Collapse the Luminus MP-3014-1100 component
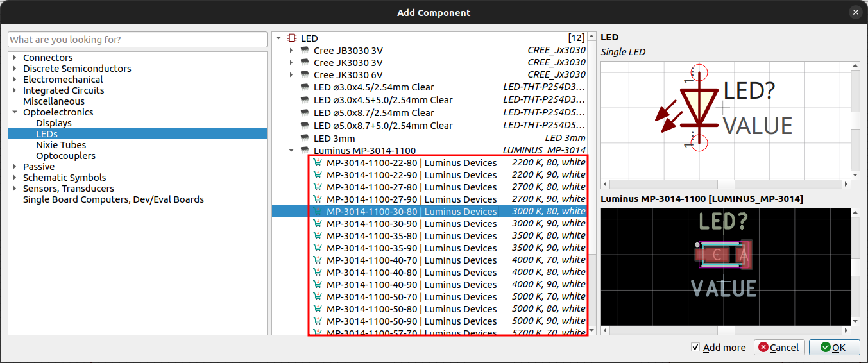This screenshot has width=868, height=363. click(291, 151)
